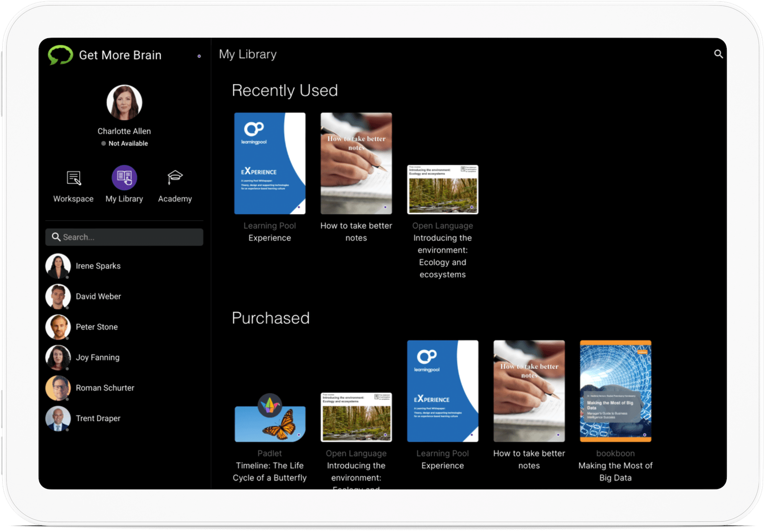Open the Ecology and ecosystems cover in Recently Used
Image resolution: width=764 pixels, height=532 pixels.
coord(443,190)
